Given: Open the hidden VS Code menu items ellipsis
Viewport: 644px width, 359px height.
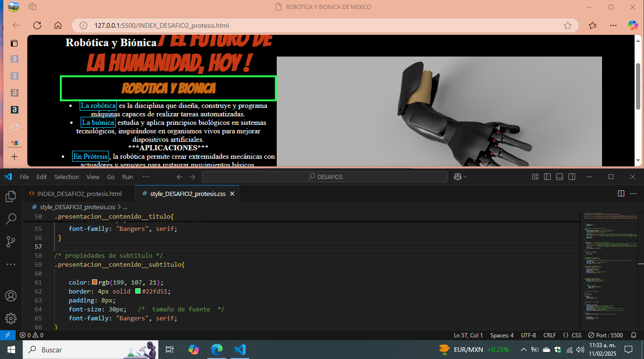Looking at the screenshot, I should click(146, 177).
